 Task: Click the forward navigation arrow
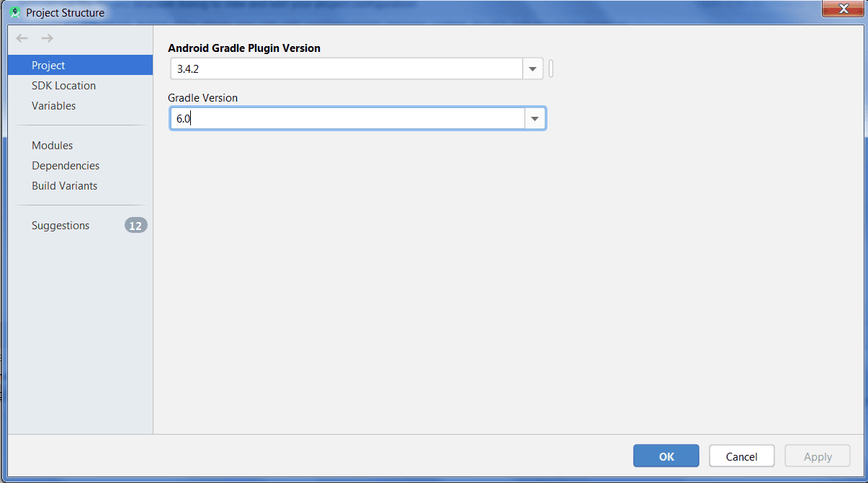[x=46, y=38]
